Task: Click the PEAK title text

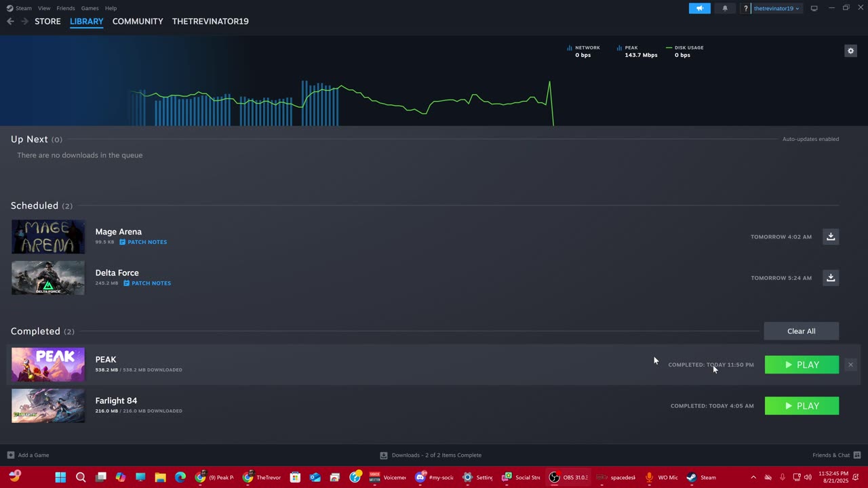Action: click(x=106, y=360)
